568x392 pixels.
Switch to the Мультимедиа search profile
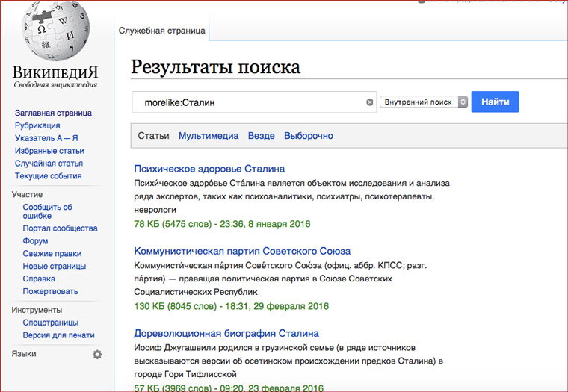(209, 136)
